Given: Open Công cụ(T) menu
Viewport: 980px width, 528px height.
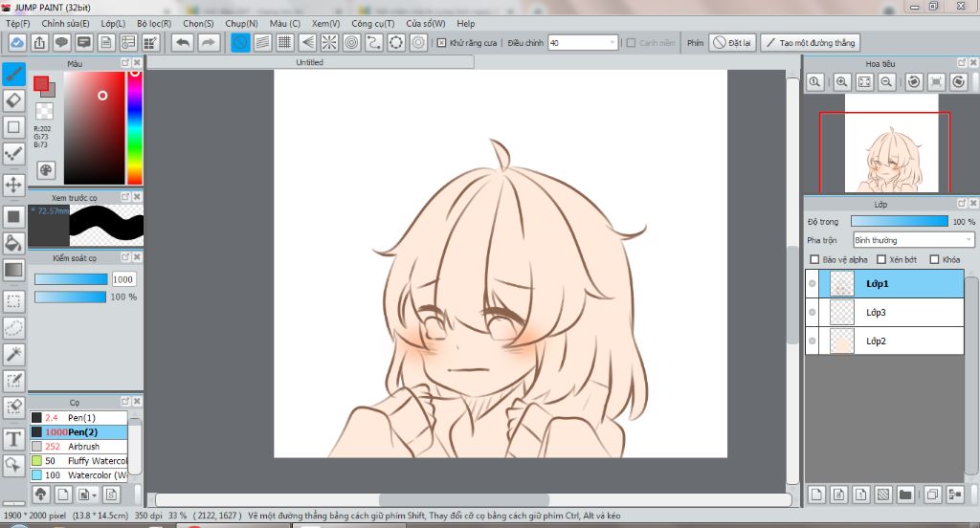Looking at the screenshot, I should click(372, 23).
